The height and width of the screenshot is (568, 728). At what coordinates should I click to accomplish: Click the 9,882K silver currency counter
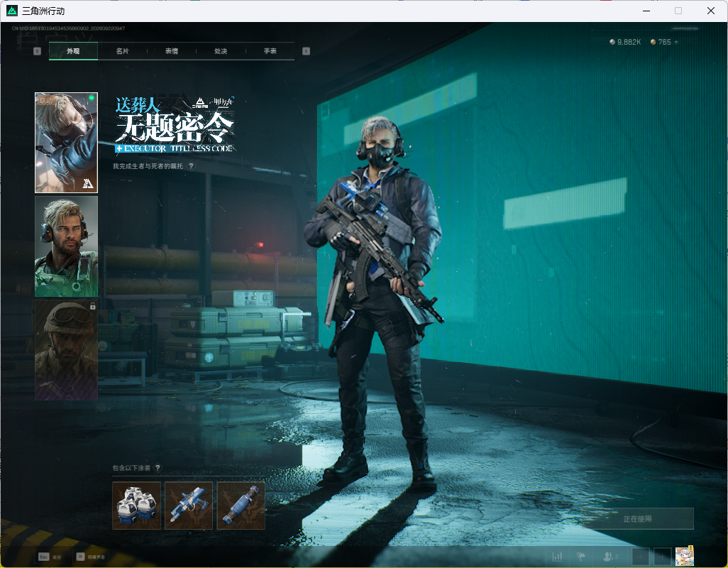coord(625,42)
